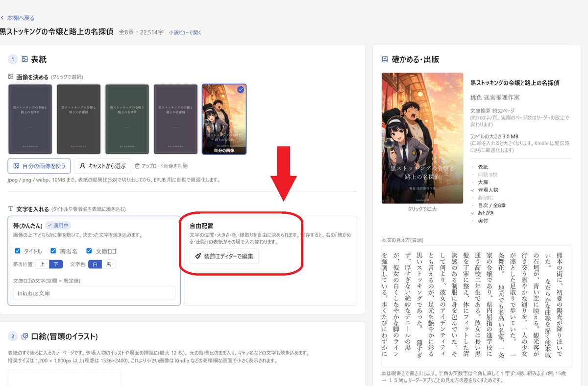Click the 口絵 section gallery icon
The height and width of the screenshot is (386, 588).
pos(24,336)
